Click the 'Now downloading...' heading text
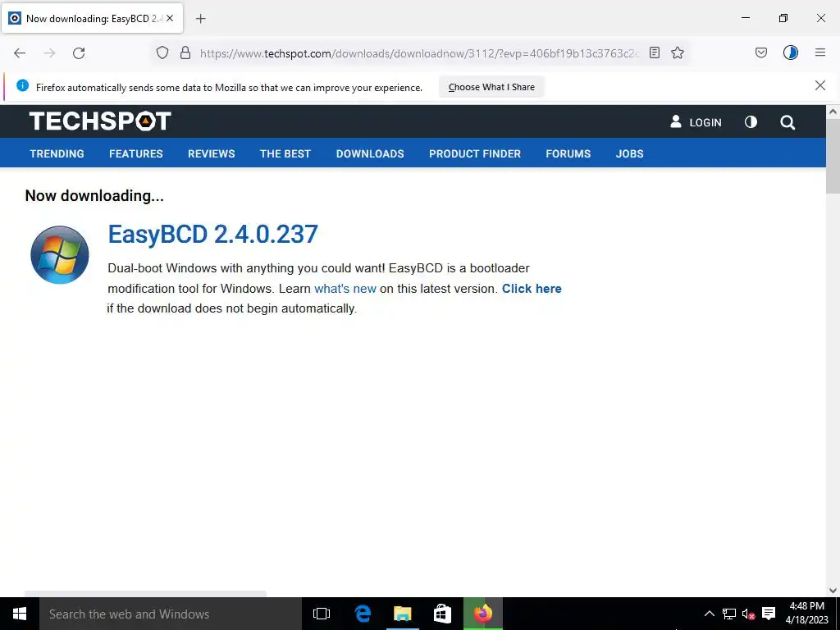This screenshot has height=630, width=840. point(94,195)
